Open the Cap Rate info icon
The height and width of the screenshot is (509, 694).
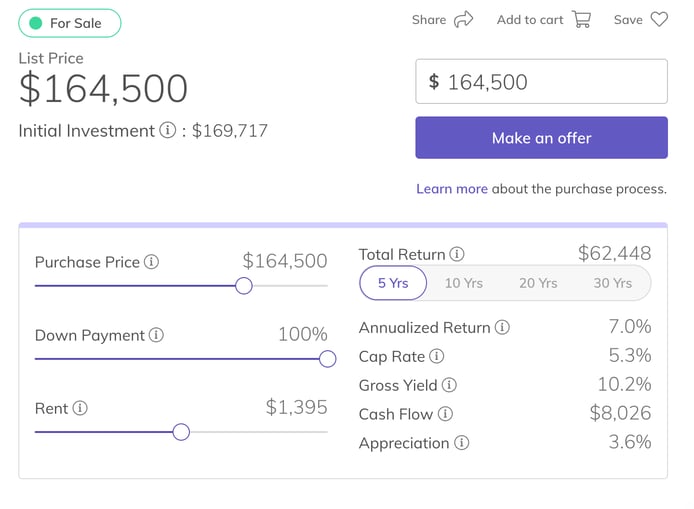tap(436, 356)
